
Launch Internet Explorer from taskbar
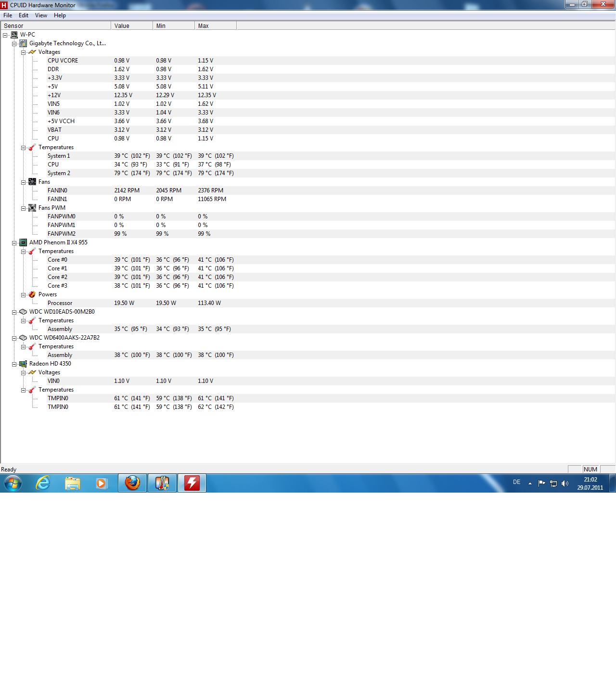click(43, 483)
